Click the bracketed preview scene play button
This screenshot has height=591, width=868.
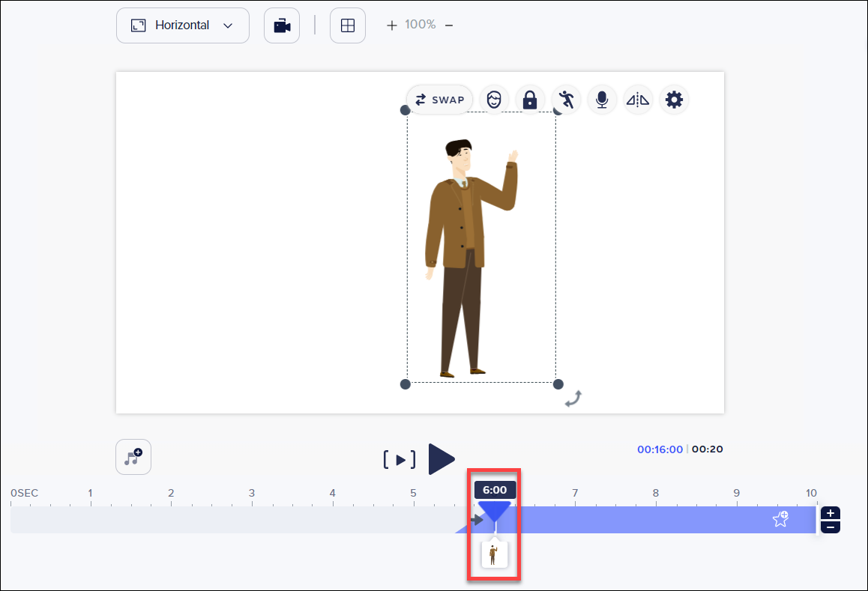click(400, 460)
